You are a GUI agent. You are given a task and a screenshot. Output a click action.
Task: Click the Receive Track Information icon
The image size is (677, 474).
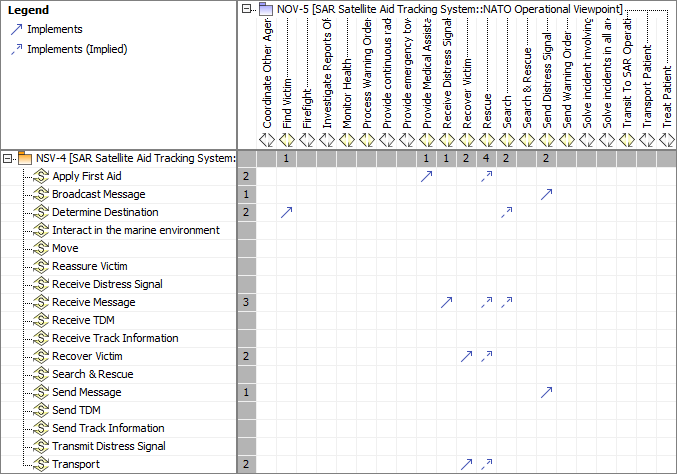41,338
